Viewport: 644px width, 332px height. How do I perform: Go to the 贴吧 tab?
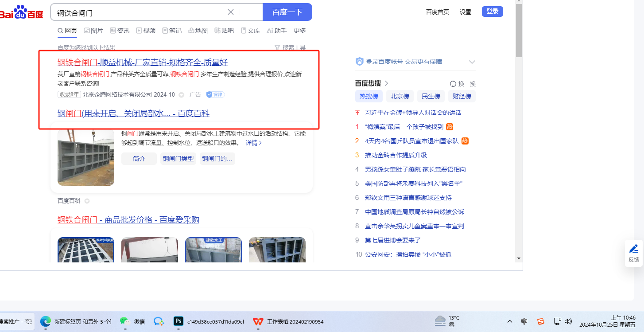point(224,31)
